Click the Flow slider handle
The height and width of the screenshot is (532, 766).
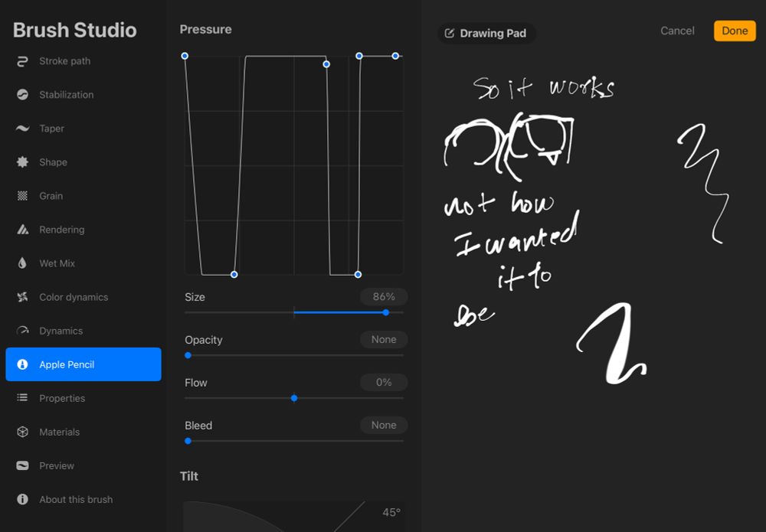[294, 398]
